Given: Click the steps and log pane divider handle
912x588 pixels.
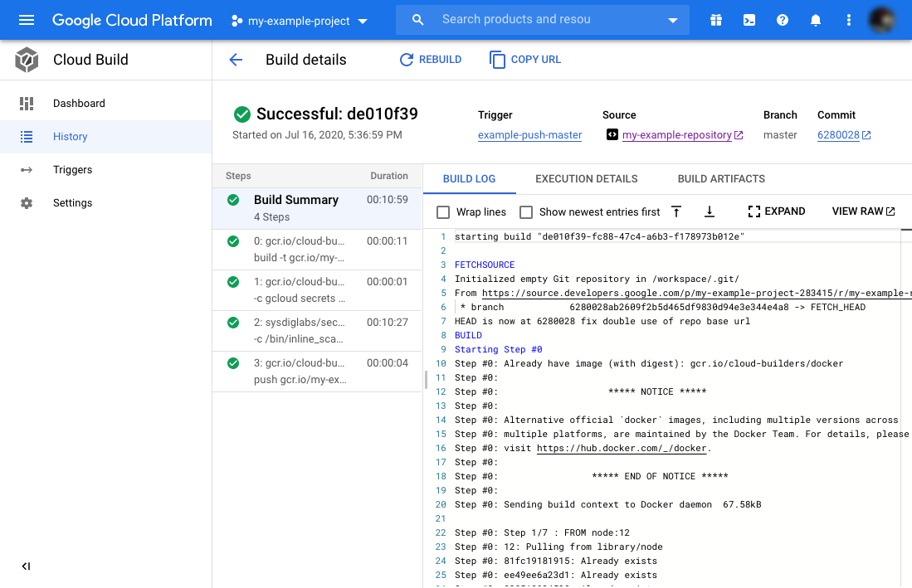Looking at the screenshot, I should [427, 379].
